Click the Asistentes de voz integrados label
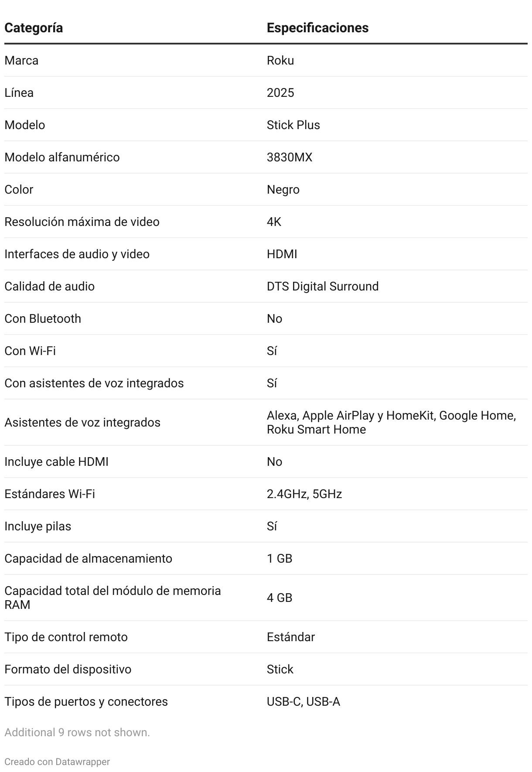Screen dimensions: 532x772 (x=82, y=422)
